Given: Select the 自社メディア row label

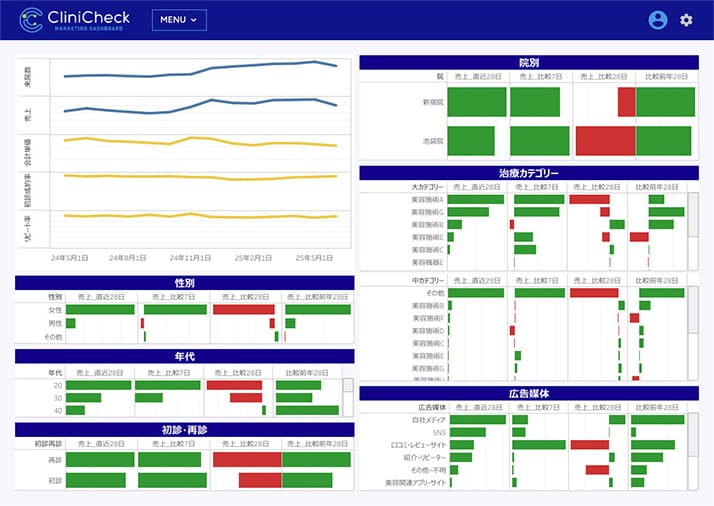Looking at the screenshot, I should (428, 420).
